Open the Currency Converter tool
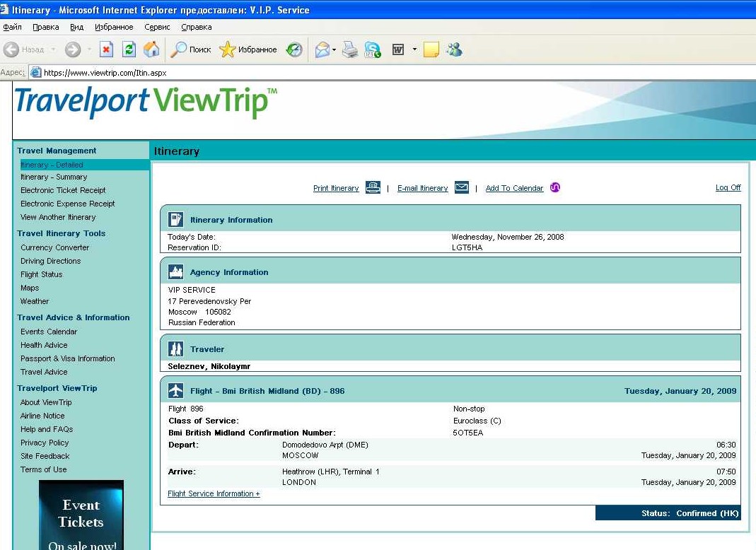The width and height of the screenshot is (756, 550). 54,247
